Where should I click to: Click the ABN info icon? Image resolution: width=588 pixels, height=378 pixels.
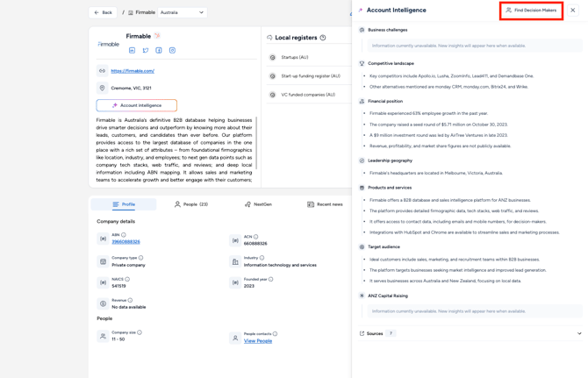[124, 235]
